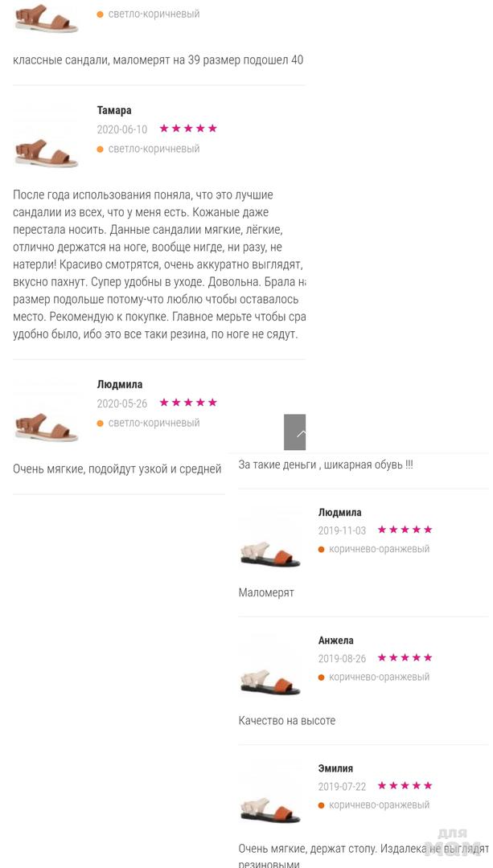Click the date 2020-06-10
Viewport: 493px width, 868px height.
pyautogui.click(x=122, y=129)
